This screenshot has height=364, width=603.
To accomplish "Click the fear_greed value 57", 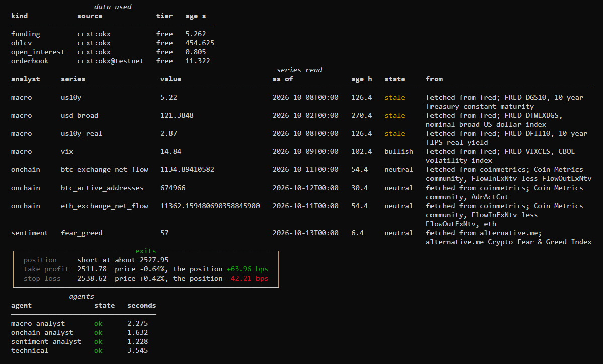I will pos(164,233).
